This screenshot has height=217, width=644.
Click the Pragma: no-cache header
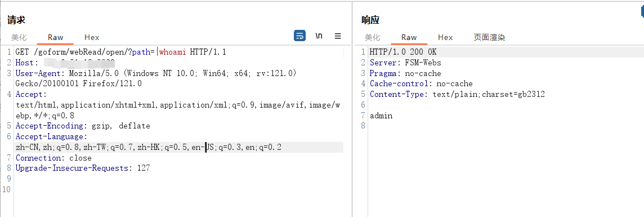coord(405,74)
